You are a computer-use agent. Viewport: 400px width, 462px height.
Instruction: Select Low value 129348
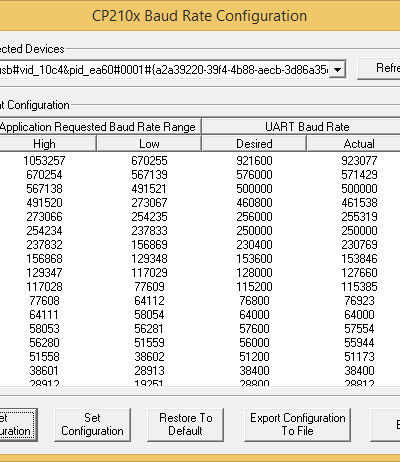[149, 259]
